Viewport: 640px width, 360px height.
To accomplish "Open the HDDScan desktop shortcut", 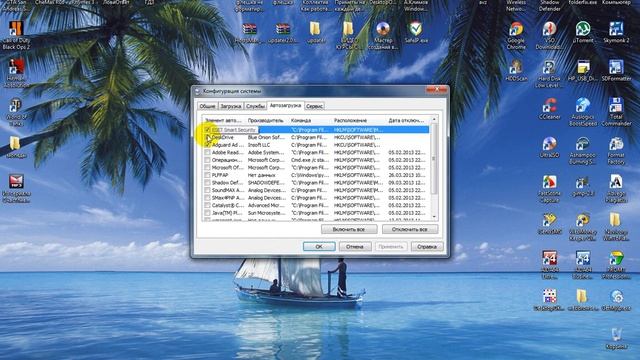I will [x=516, y=69].
